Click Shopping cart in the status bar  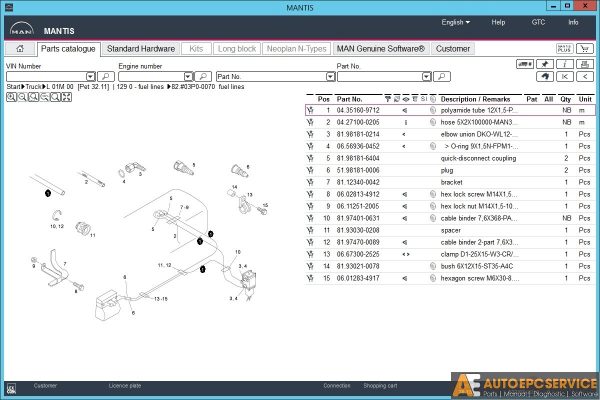click(x=380, y=385)
